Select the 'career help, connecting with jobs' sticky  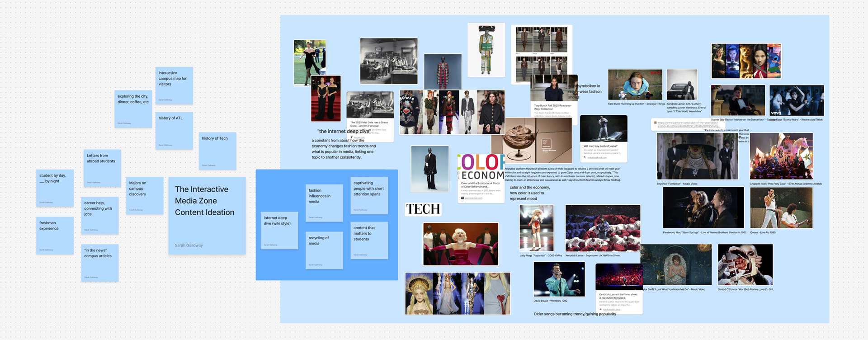[x=100, y=216]
